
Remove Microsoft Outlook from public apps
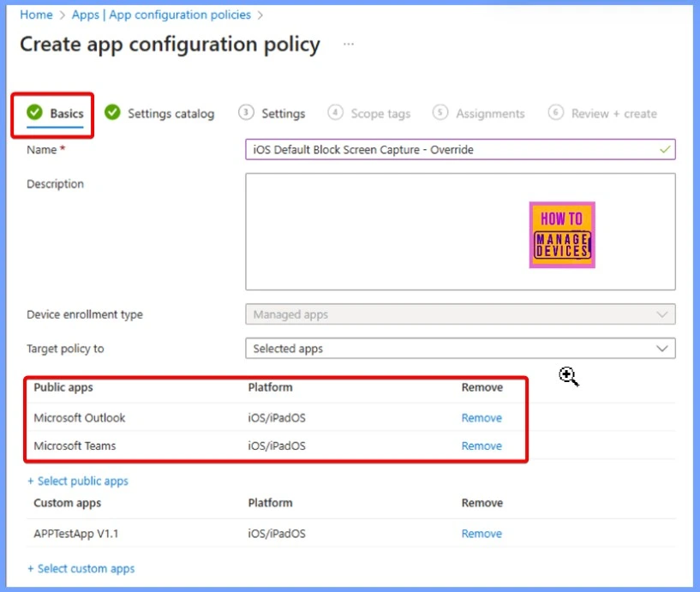(482, 418)
